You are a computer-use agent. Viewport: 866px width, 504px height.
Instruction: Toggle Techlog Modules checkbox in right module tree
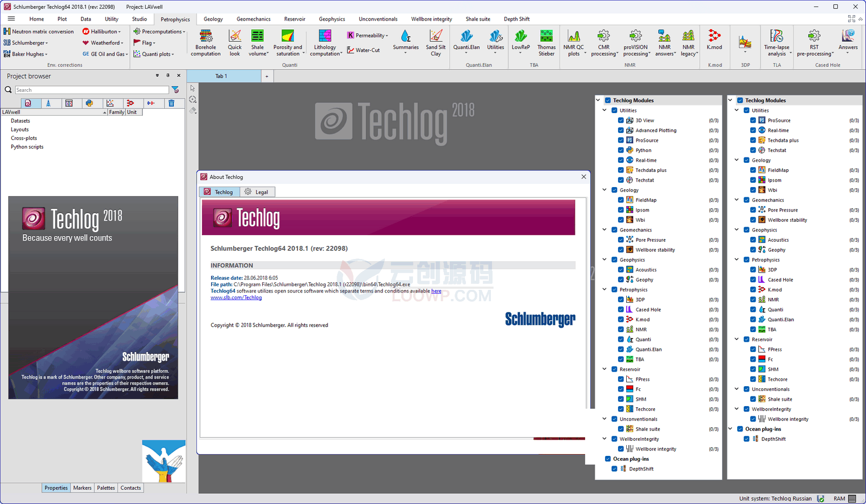pos(740,100)
